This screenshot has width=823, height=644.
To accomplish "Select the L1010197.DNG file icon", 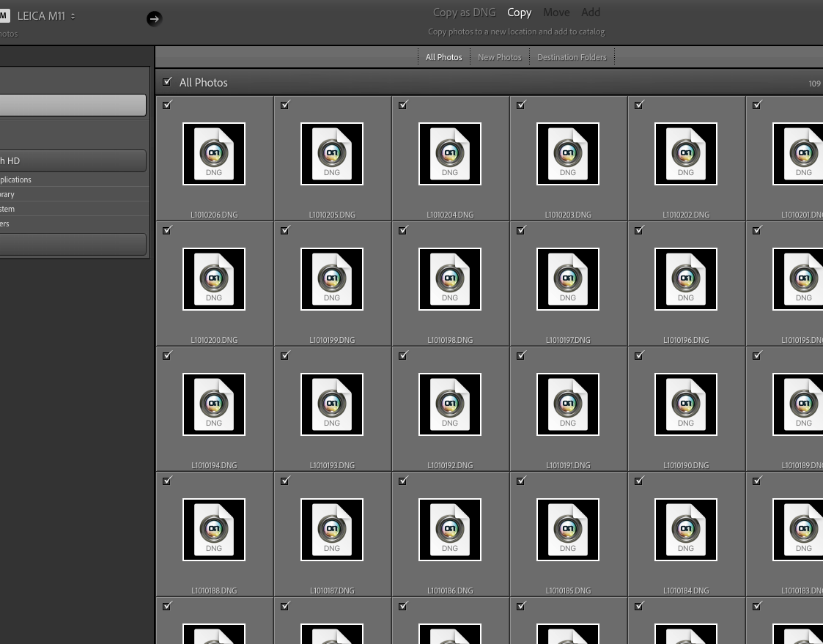I will pos(568,279).
